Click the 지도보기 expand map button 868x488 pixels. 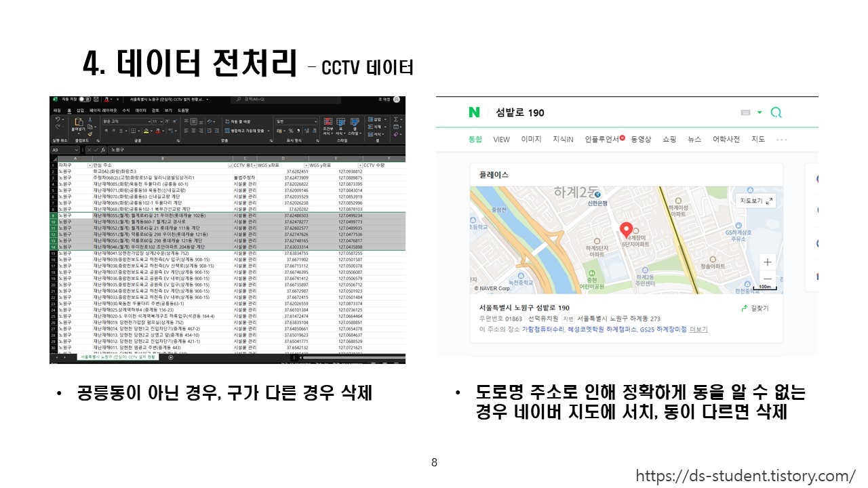(x=755, y=201)
